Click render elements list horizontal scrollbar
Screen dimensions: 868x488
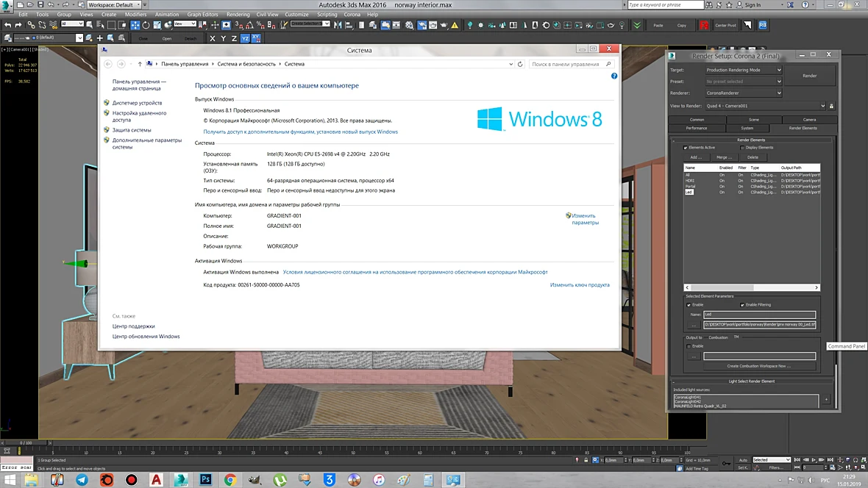coord(752,287)
